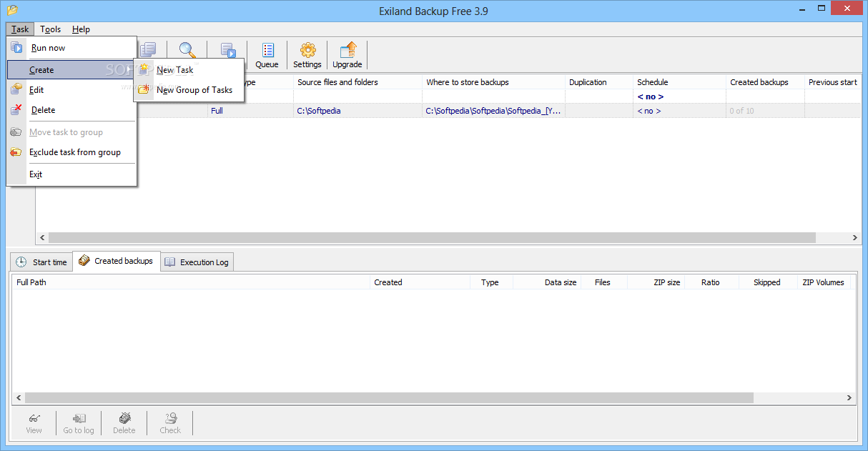The height and width of the screenshot is (451, 868).
Task: Choose Run now from the Task menu
Action: tap(71, 48)
